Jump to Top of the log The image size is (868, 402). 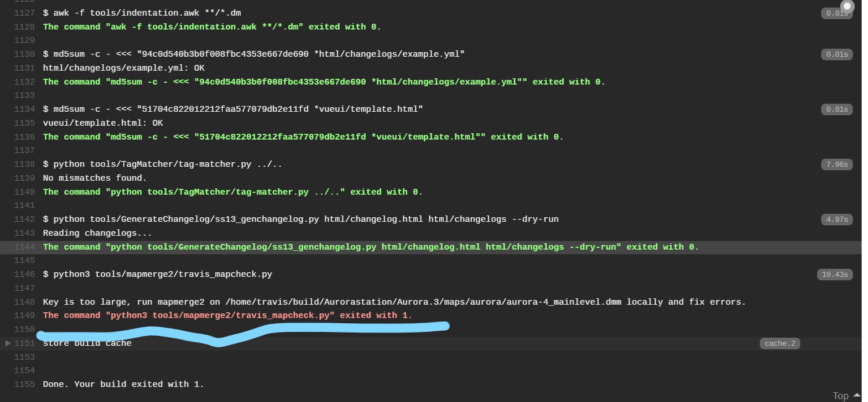point(841,396)
